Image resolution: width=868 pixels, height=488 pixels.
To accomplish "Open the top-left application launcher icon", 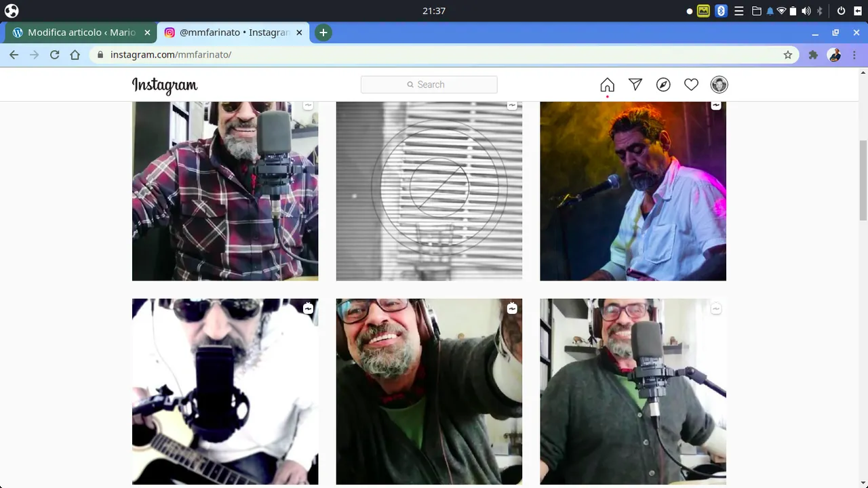I will point(12,11).
